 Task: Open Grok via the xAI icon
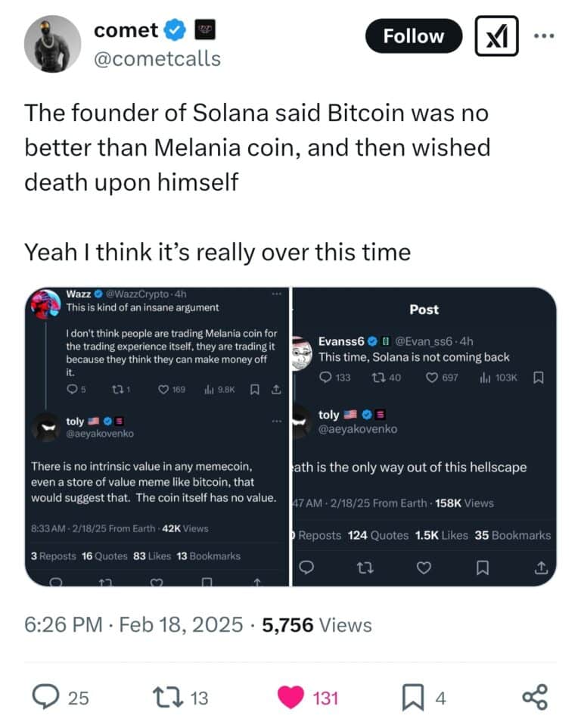496,36
